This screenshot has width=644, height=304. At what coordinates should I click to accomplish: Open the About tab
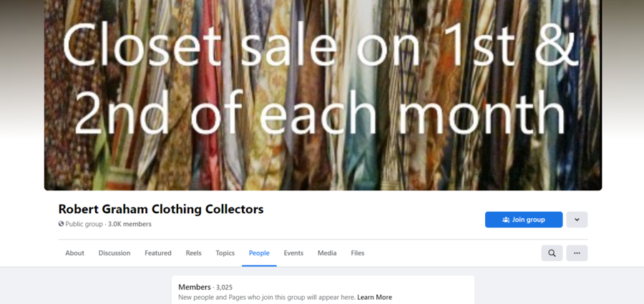[74, 253]
